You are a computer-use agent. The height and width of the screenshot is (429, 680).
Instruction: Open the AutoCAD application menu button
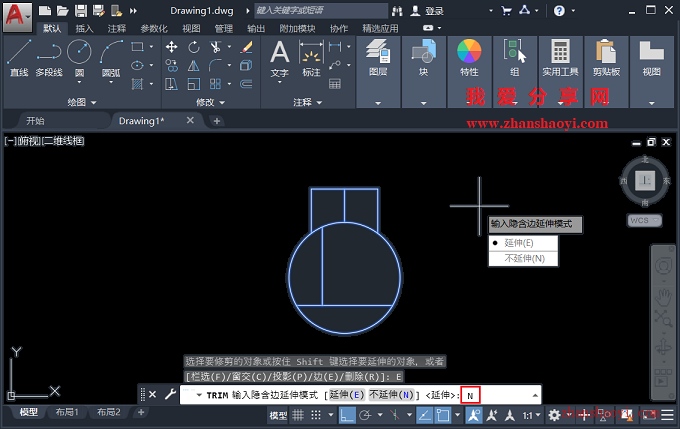tap(17, 17)
